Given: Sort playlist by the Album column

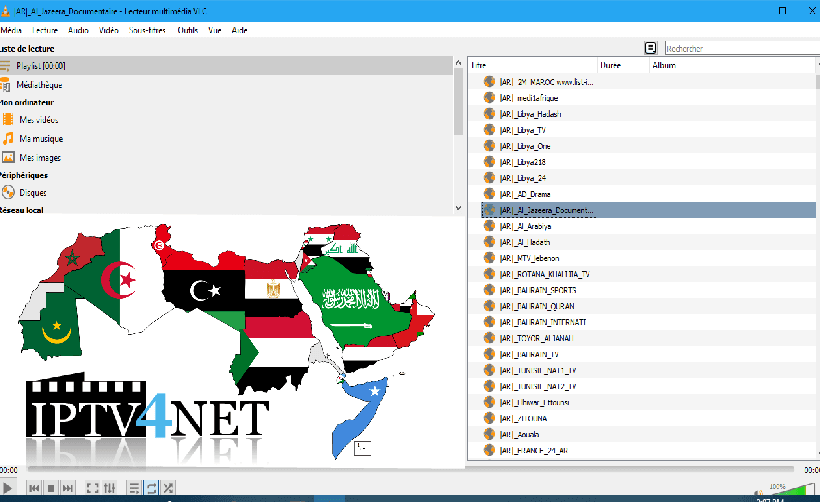Looking at the screenshot, I should [732, 65].
